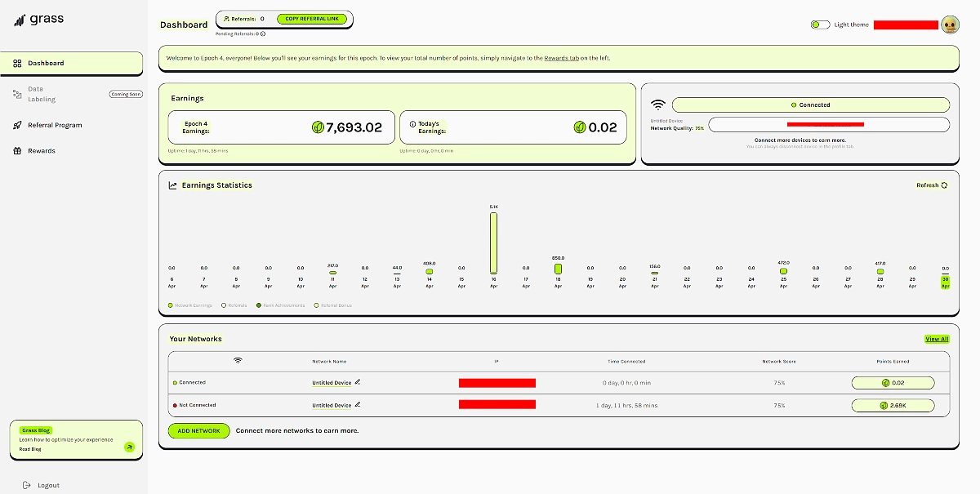The height and width of the screenshot is (494, 980).
Task: Click the 7,693.02 earnings value
Action: tap(354, 127)
